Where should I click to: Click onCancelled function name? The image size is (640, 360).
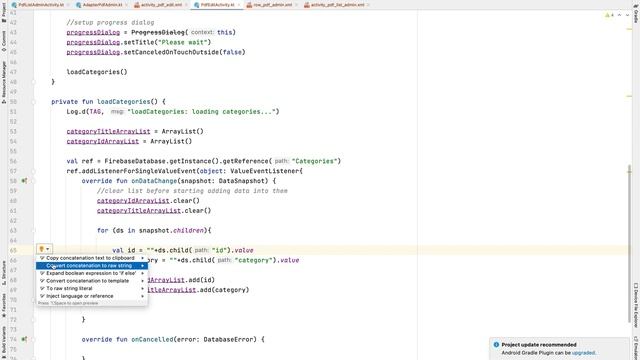click(152, 339)
